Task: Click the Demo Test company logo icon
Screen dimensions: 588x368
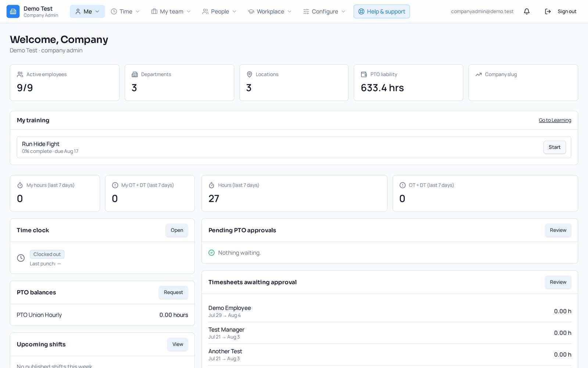Action: (13, 11)
